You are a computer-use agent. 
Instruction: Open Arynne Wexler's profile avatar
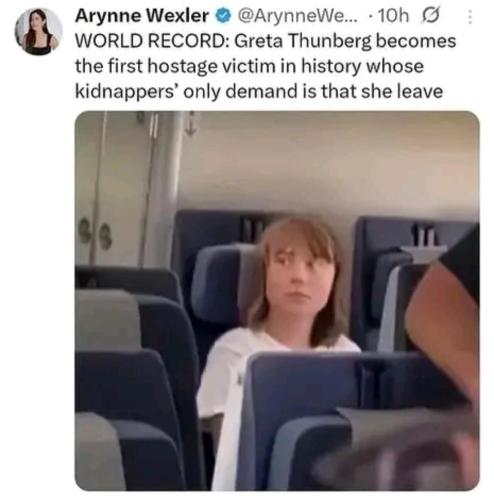pyautogui.click(x=39, y=32)
